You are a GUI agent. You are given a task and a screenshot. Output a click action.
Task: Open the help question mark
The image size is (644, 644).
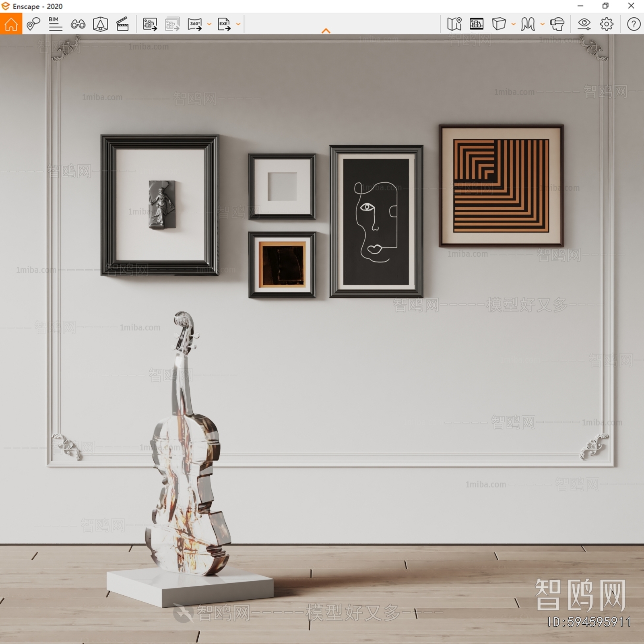point(634,24)
